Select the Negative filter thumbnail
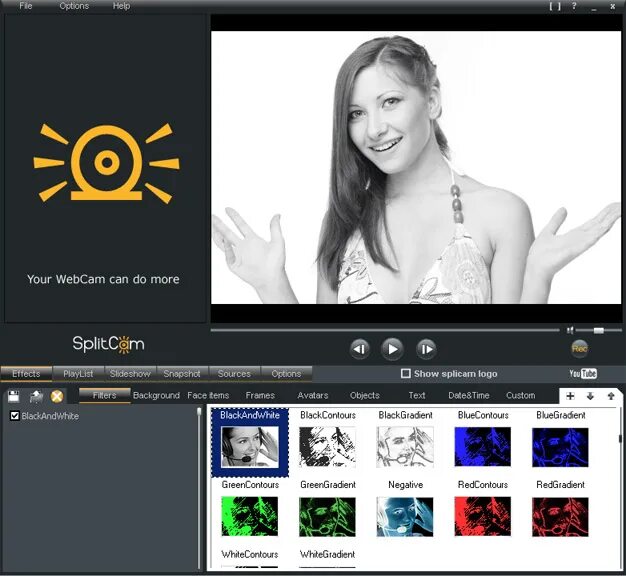626x576 pixels. 405,517
